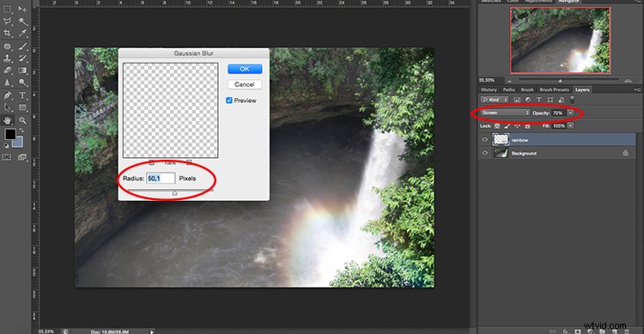Image resolution: width=644 pixels, height=334 pixels.
Task: Toggle Preview checkbox in Gaussian Blur
Action: (x=229, y=100)
